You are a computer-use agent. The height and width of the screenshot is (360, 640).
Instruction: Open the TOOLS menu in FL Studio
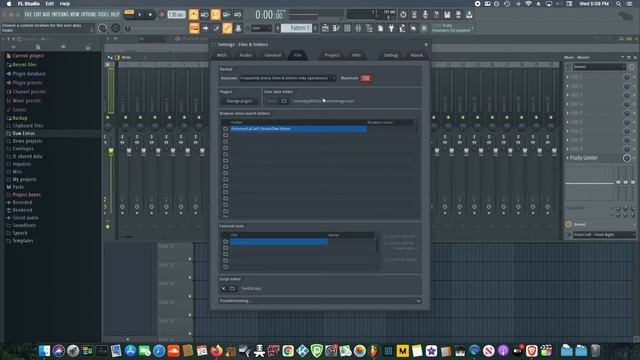(103, 14)
